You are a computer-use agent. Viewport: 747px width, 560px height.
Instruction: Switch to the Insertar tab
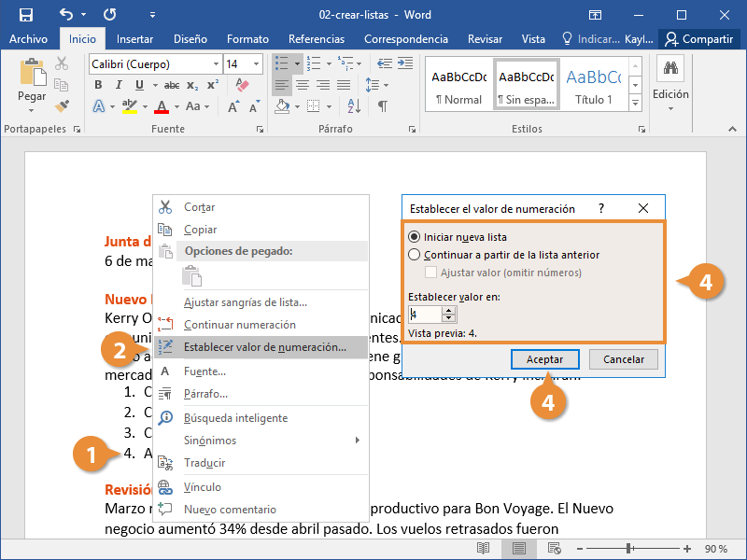134,39
